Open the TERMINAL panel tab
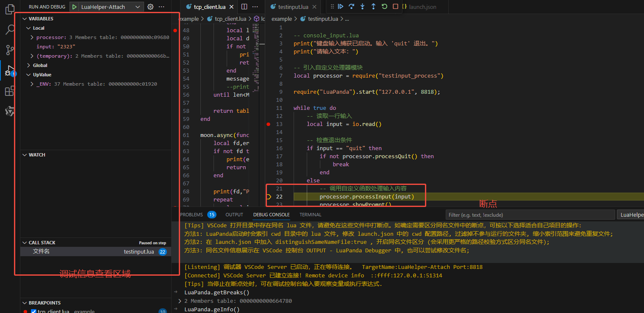644x313 pixels. [311, 215]
